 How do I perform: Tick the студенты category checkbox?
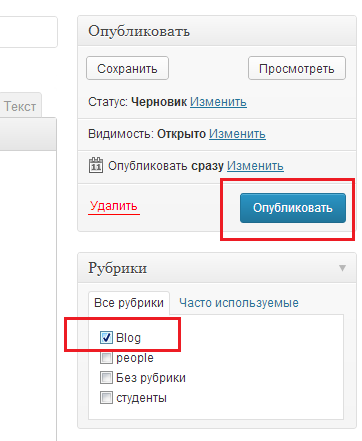[106, 398]
